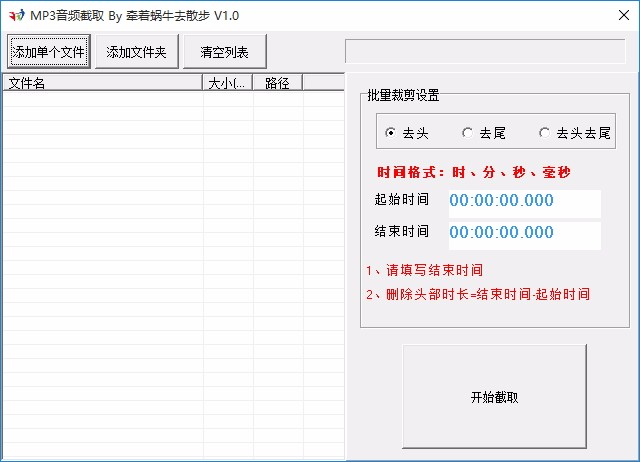
Task: Select the 去尾 radio option
Action: (x=484, y=133)
